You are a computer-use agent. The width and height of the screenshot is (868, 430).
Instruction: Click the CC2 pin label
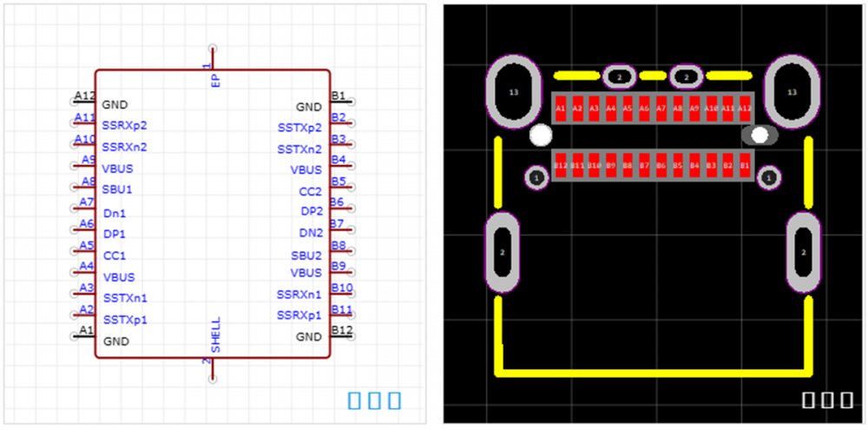click(310, 191)
